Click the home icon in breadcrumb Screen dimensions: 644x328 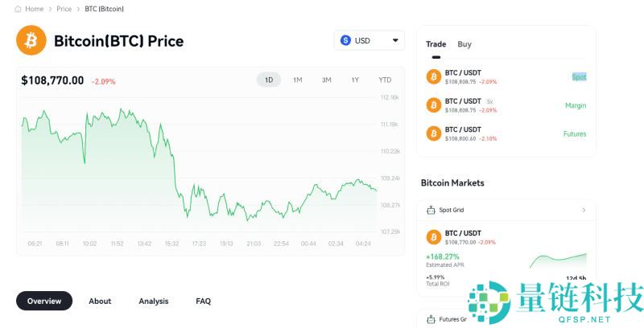(x=19, y=9)
